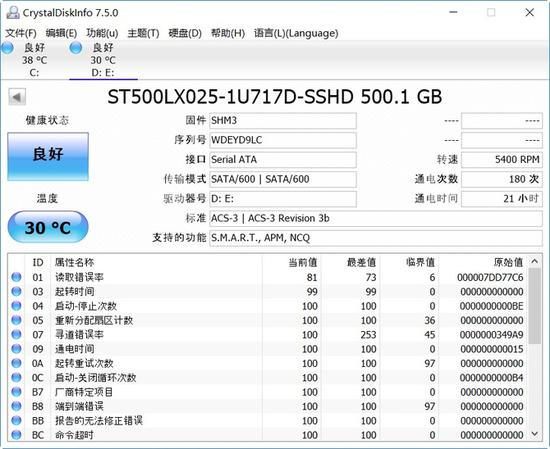
Task: Click the 原始值 column header
Action: pyautogui.click(x=508, y=262)
